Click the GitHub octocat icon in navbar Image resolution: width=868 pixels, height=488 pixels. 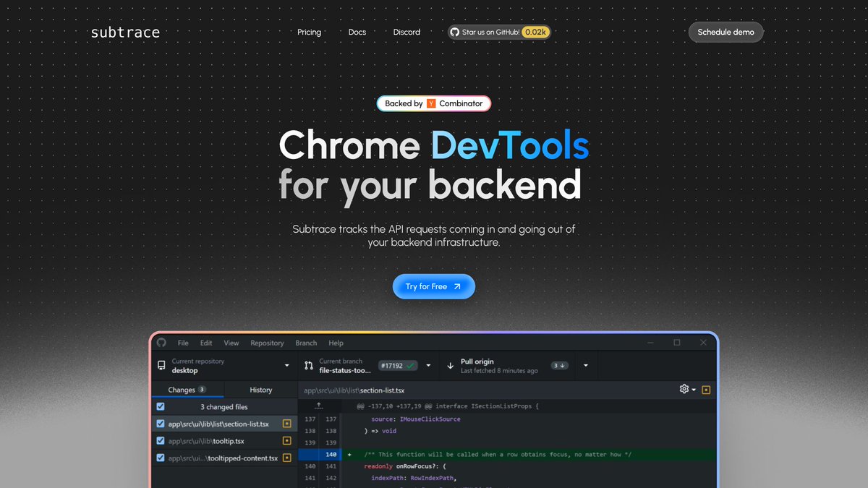455,32
